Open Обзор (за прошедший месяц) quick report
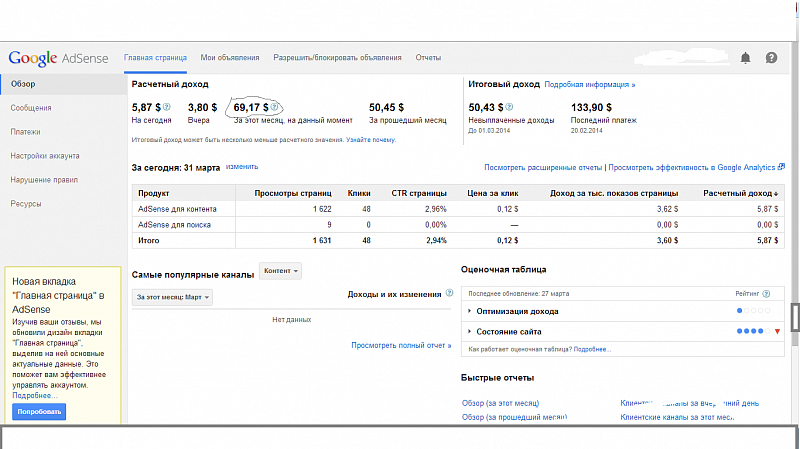Screen dimensions: 800x449 514,417
